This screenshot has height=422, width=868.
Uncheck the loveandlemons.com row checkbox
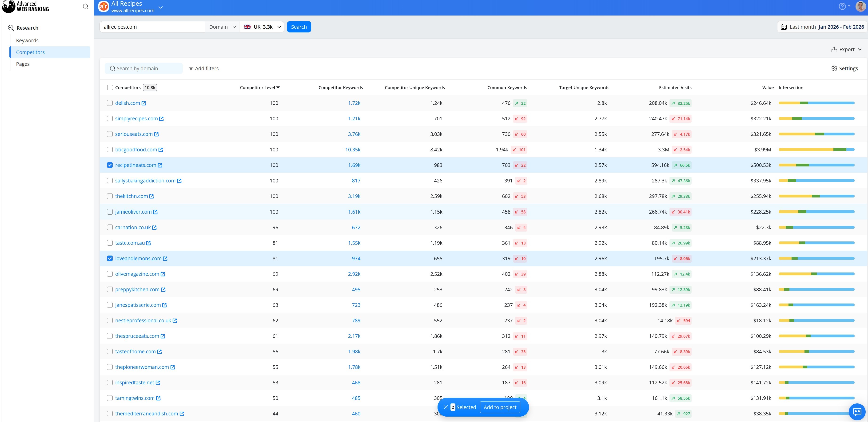110,258
